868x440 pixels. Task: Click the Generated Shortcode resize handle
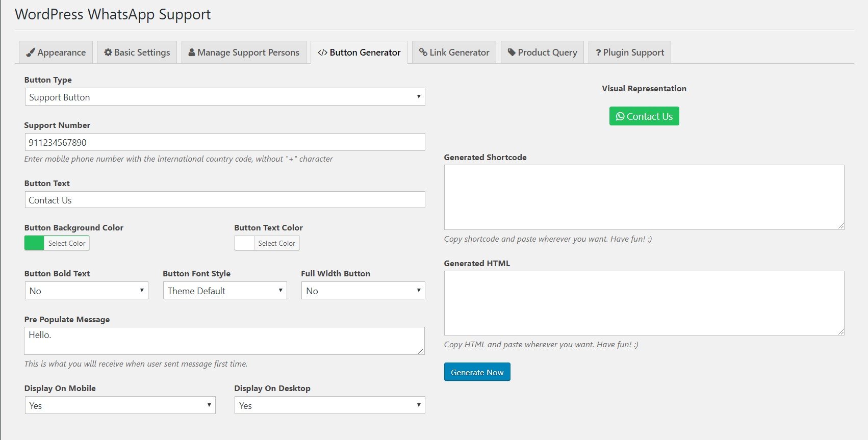[x=841, y=226]
